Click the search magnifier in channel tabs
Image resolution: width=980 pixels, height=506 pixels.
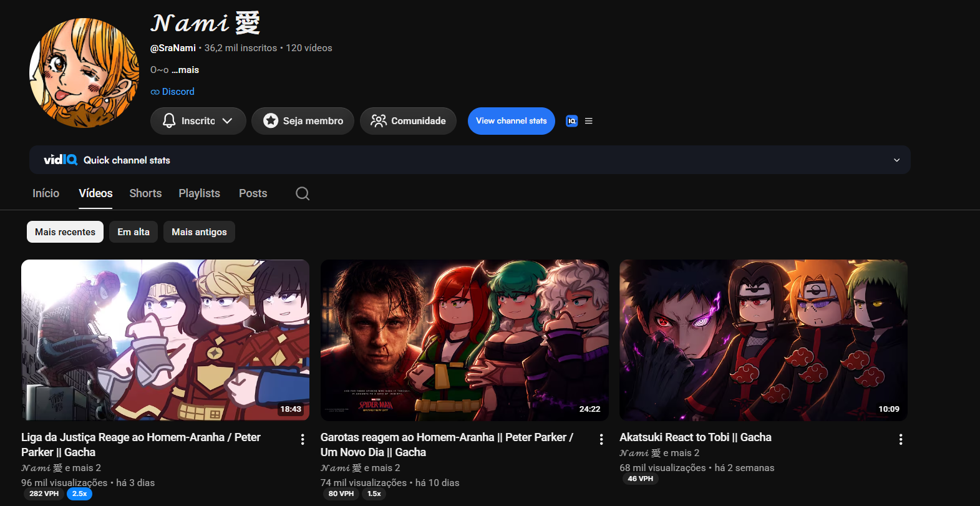[303, 193]
